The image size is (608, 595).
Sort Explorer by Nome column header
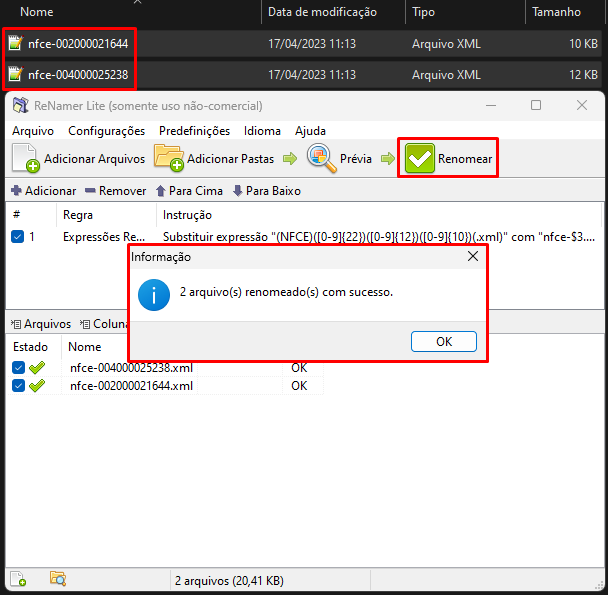(36, 12)
